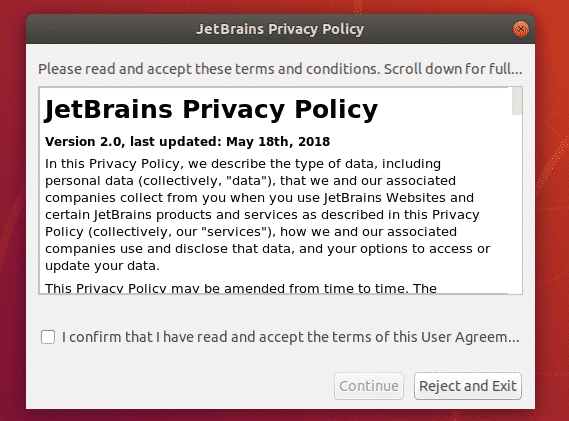Click the 'In this Privacy Policy' paragraph start

[x=112, y=164]
